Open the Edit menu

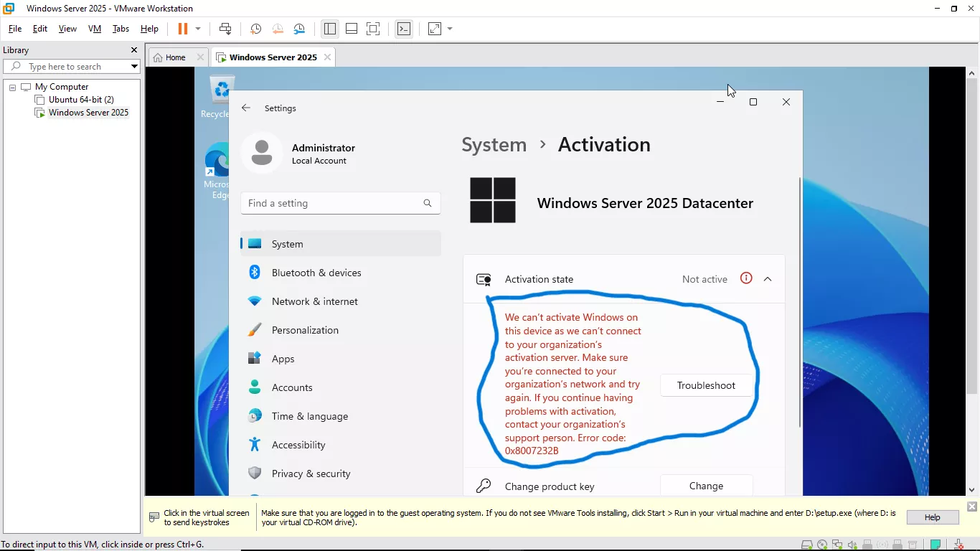point(40,29)
